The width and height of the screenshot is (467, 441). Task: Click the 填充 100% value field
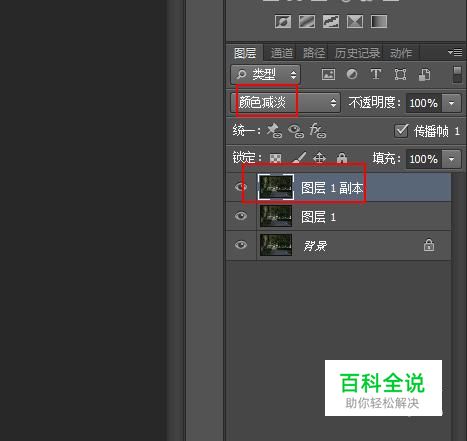(424, 159)
